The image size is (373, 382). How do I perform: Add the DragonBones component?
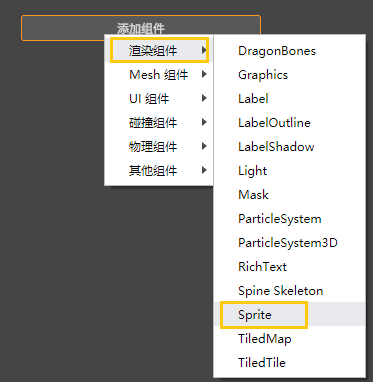(x=289, y=51)
